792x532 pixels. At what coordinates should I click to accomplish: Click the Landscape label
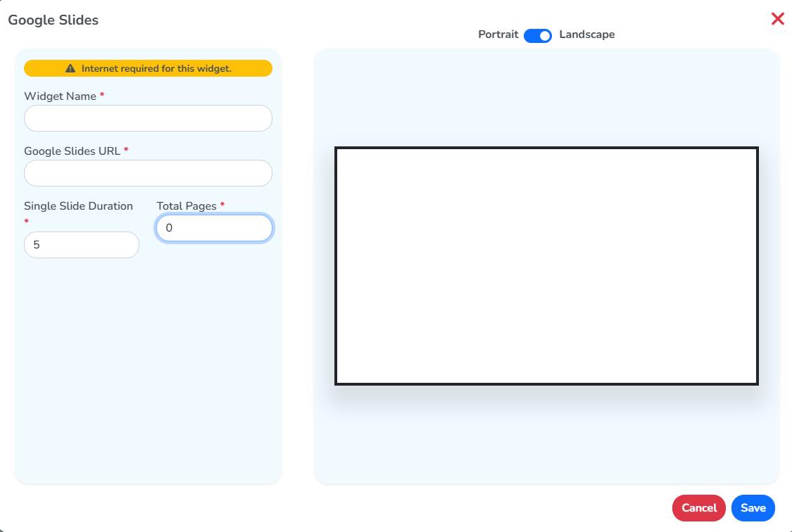click(x=587, y=34)
